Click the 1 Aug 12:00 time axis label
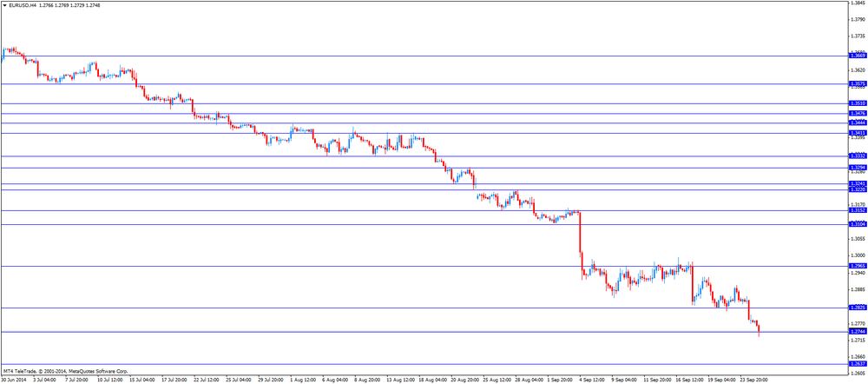 303,381
